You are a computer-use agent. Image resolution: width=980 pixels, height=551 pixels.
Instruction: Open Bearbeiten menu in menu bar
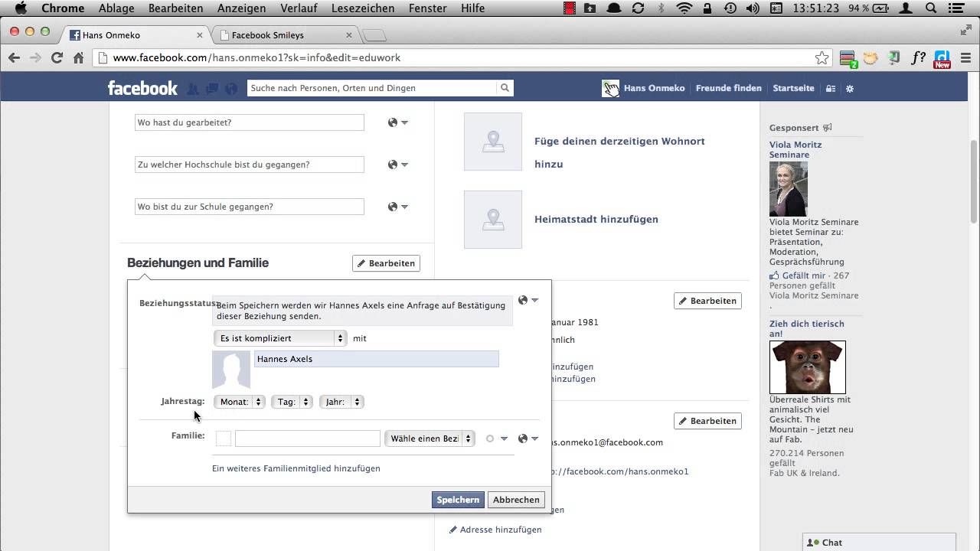(176, 8)
